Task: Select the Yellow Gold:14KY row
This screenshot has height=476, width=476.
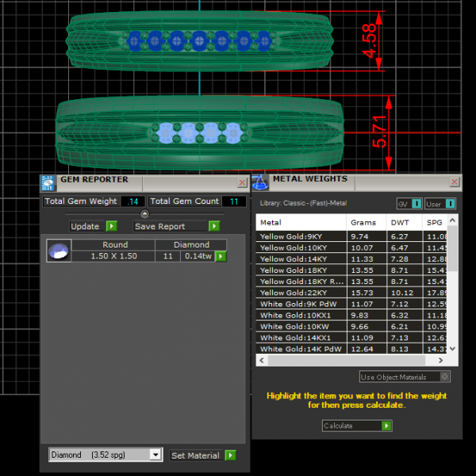Action: (301, 259)
